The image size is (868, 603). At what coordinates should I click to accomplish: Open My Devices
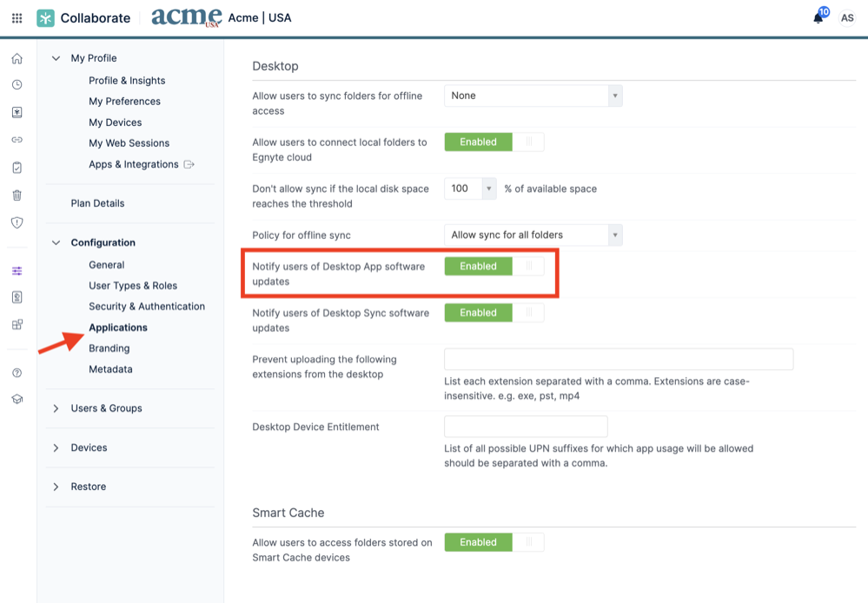[x=116, y=123]
